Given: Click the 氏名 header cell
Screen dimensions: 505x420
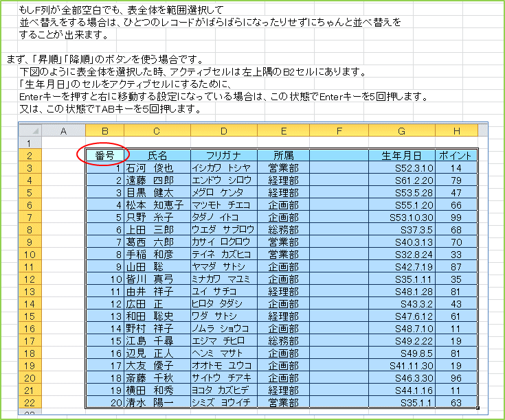Looking at the screenshot, I should (157, 155).
